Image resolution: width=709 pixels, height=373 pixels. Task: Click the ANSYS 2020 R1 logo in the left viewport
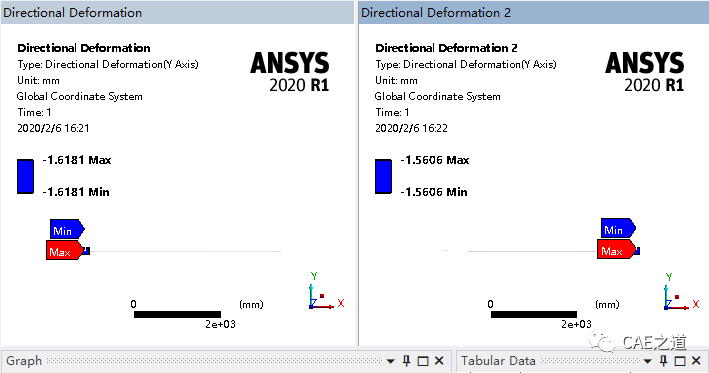pyautogui.click(x=290, y=72)
